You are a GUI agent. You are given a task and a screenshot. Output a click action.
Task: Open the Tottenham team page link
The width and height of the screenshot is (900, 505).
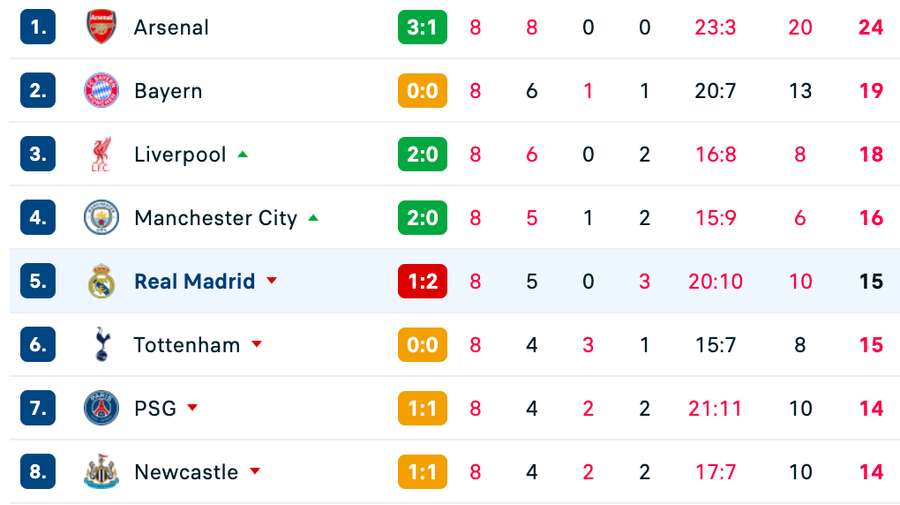(x=187, y=345)
